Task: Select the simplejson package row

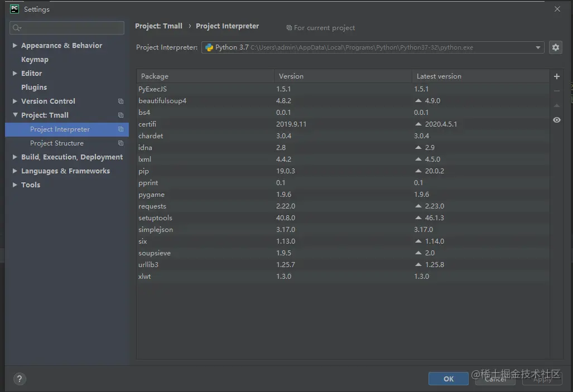Action: pyautogui.click(x=343, y=229)
